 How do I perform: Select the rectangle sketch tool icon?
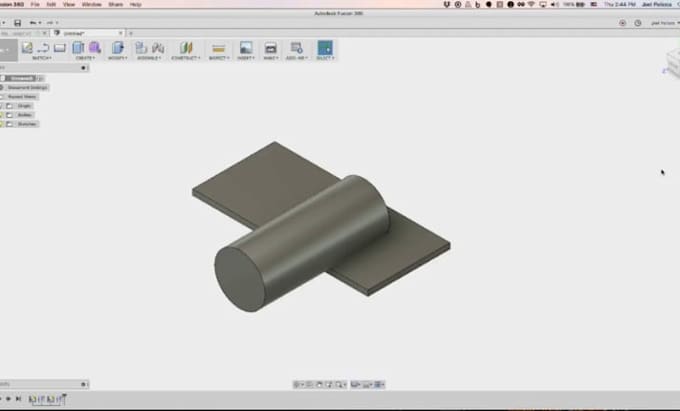(60, 48)
